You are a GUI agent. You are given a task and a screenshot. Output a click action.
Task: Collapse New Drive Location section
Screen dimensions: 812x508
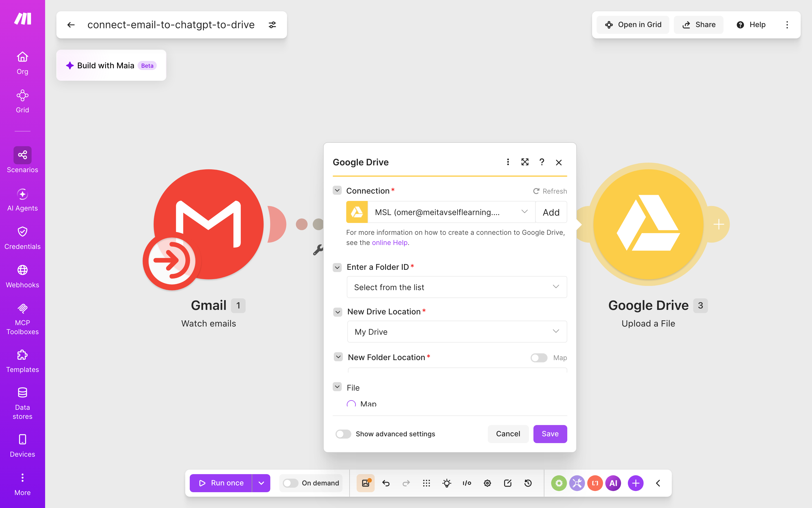[x=337, y=312]
